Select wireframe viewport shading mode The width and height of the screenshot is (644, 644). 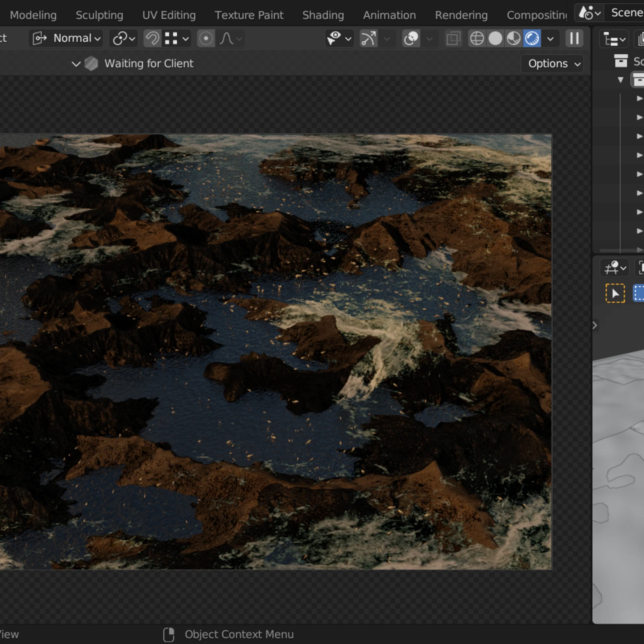click(x=477, y=39)
